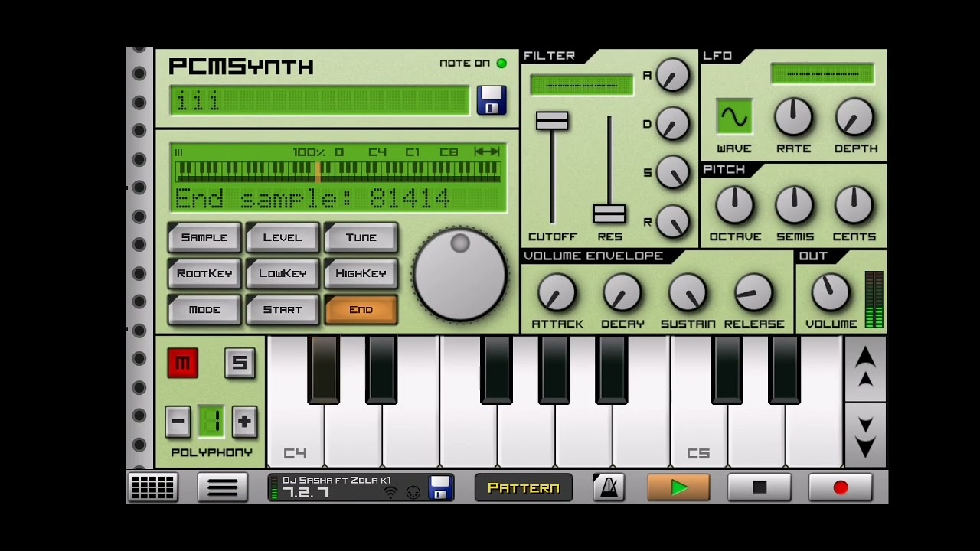
Task: Select the LowKey parameter button
Action: [283, 273]
